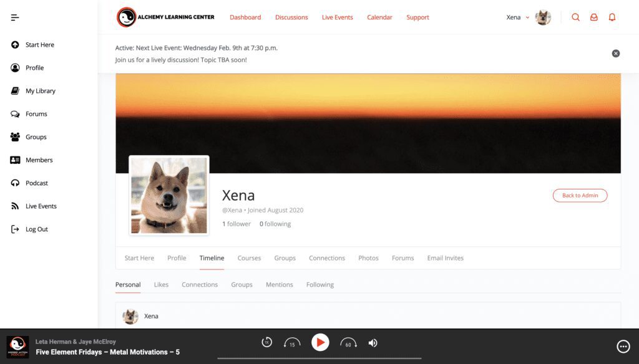
Task: Change the podcast playback speed
Action: (x=266, y=342)
